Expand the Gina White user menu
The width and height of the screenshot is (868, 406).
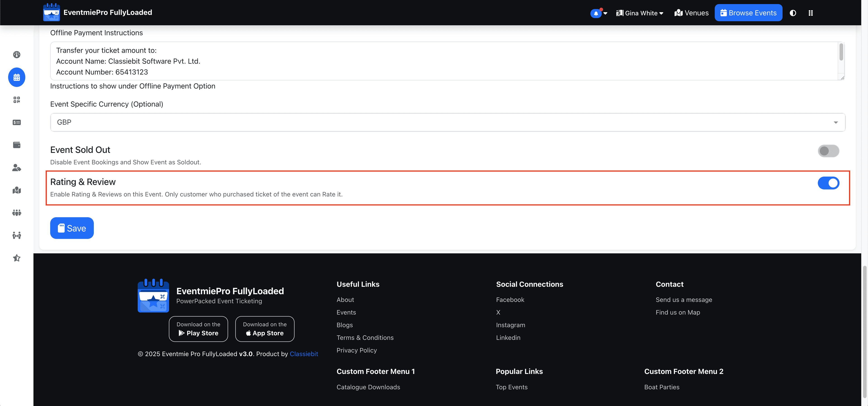639,13
